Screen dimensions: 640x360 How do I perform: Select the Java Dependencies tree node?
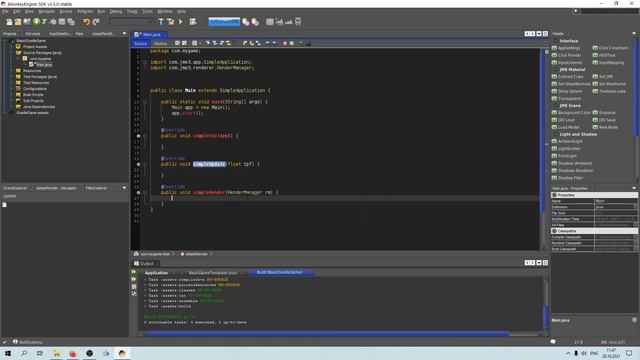click(39, 107)
